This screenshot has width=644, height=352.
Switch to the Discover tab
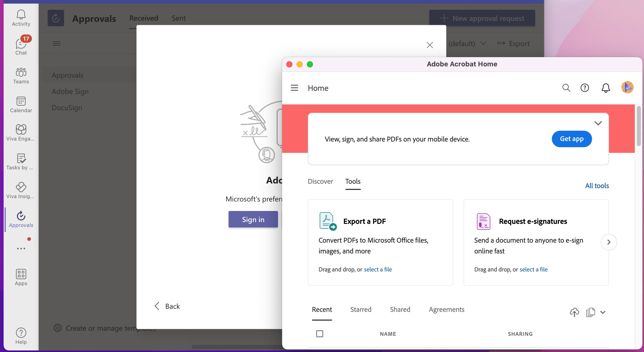(320, 181)
